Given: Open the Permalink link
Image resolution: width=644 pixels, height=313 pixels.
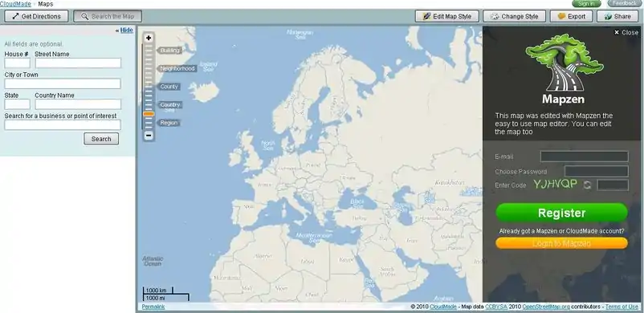Looking at the screenshot, I should click(153, 307).
